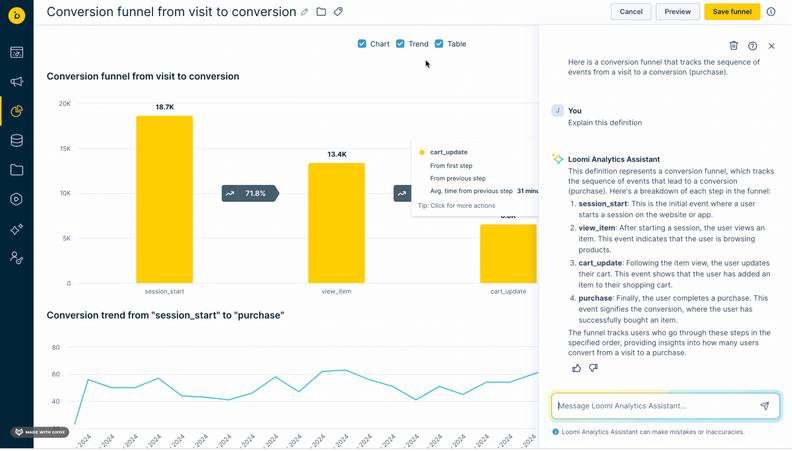Click the 'Explain this definition' message
792x451 pixels.
point(605,123)
